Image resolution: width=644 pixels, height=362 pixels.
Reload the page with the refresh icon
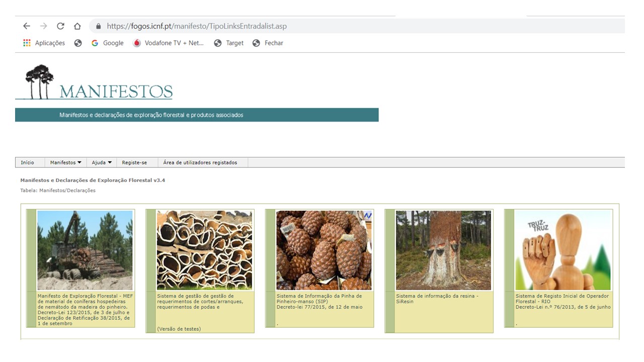click(x=60, y=26)
